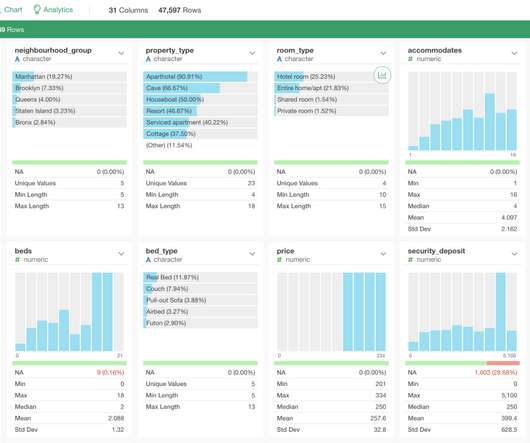Expand property_type column menu

[x=252, y=53]
